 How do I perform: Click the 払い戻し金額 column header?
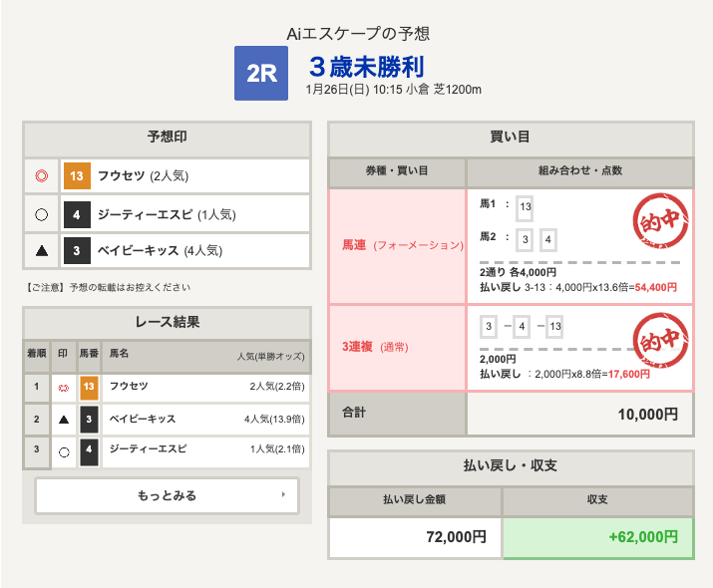click(414, 500)
